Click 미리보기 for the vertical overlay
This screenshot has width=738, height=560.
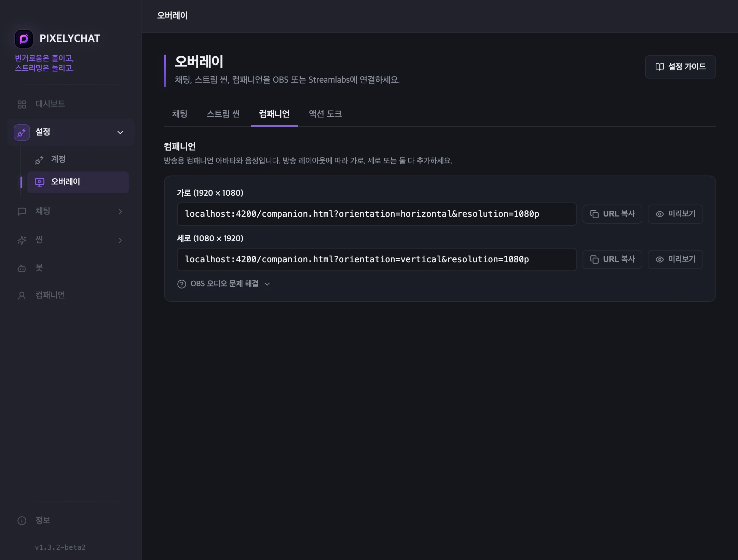pos(675,260)
